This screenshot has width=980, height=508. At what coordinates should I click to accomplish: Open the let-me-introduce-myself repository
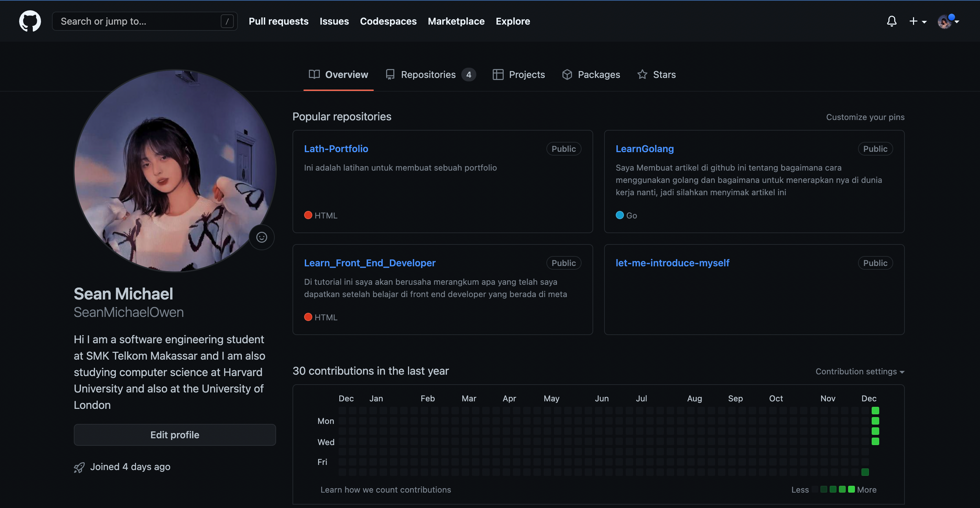[x=672, y=263]
